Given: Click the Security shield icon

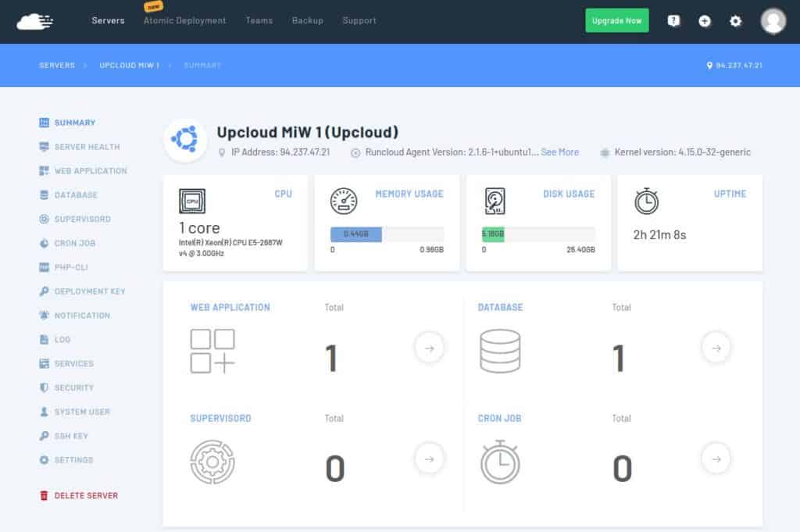Looking at the screenshot, I should 45,387.
